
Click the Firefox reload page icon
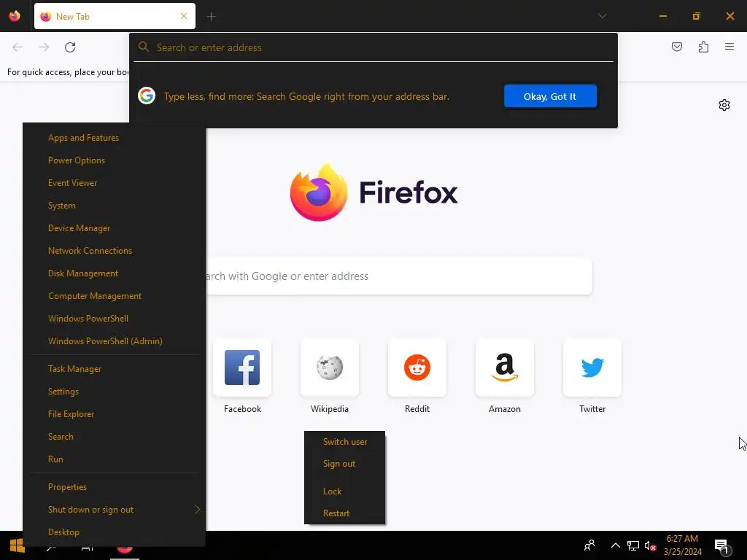pos(70,47)
